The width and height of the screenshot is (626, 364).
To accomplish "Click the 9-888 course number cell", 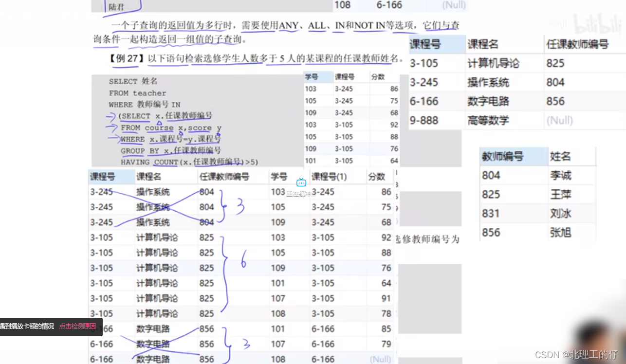I will [x=424, y=120].
